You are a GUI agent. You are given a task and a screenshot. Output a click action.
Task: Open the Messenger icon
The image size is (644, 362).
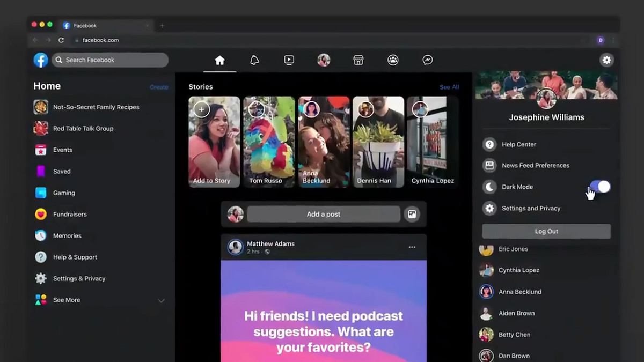[x=428, y=60]
